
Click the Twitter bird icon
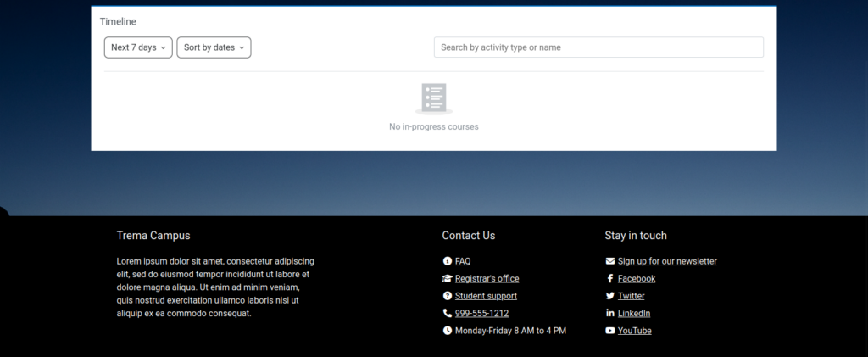pyautogui.click(x=609, y=296)
